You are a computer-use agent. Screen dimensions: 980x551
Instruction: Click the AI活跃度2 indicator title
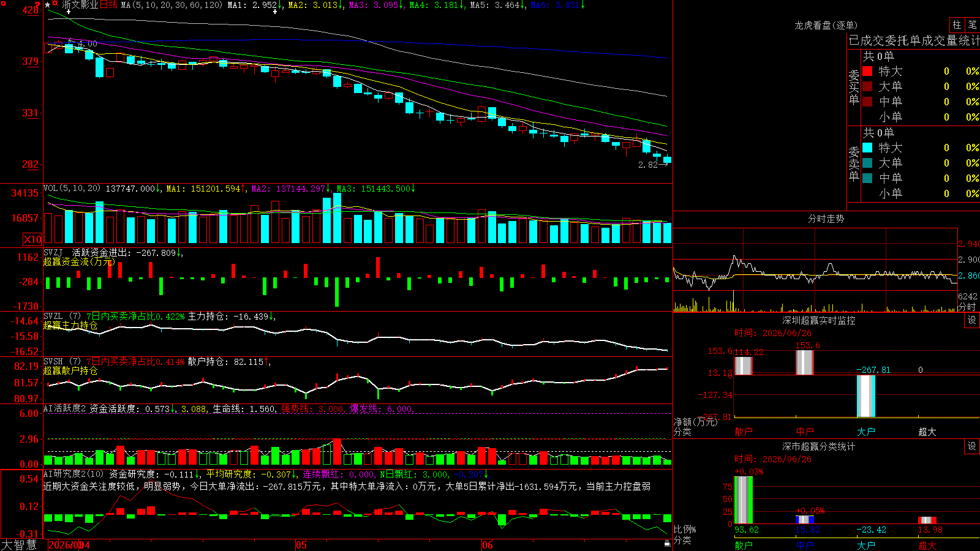click(65, 409)
